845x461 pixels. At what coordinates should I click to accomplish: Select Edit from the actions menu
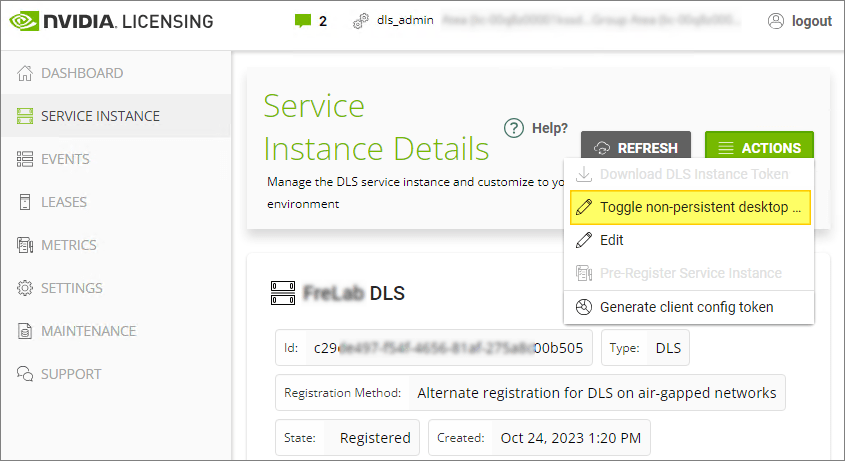612,240
